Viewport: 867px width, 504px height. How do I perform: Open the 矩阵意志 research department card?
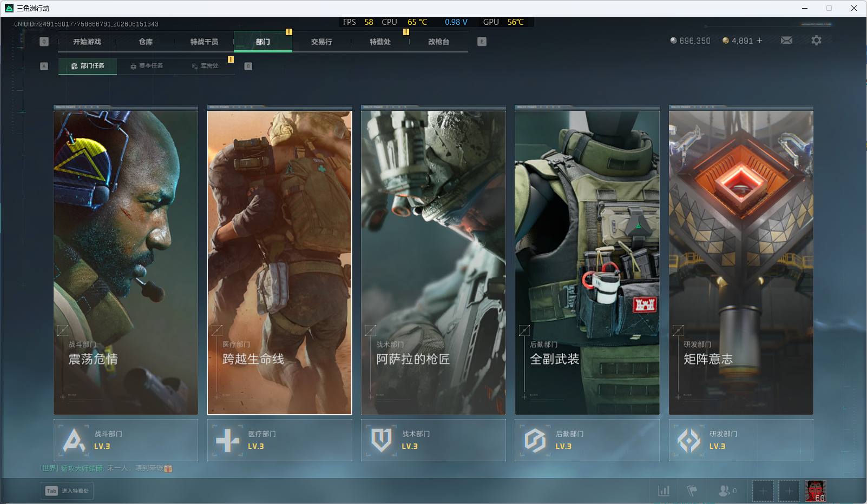click(741, 263)
